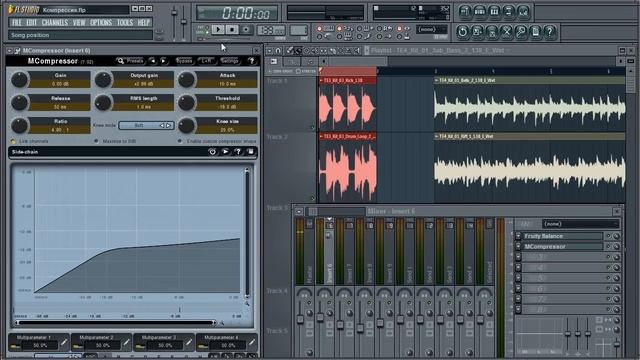Open the pattern selector (none) dropdown
Image resolution: width=640 pixels, height=360 pixels.
click(431, 29)
